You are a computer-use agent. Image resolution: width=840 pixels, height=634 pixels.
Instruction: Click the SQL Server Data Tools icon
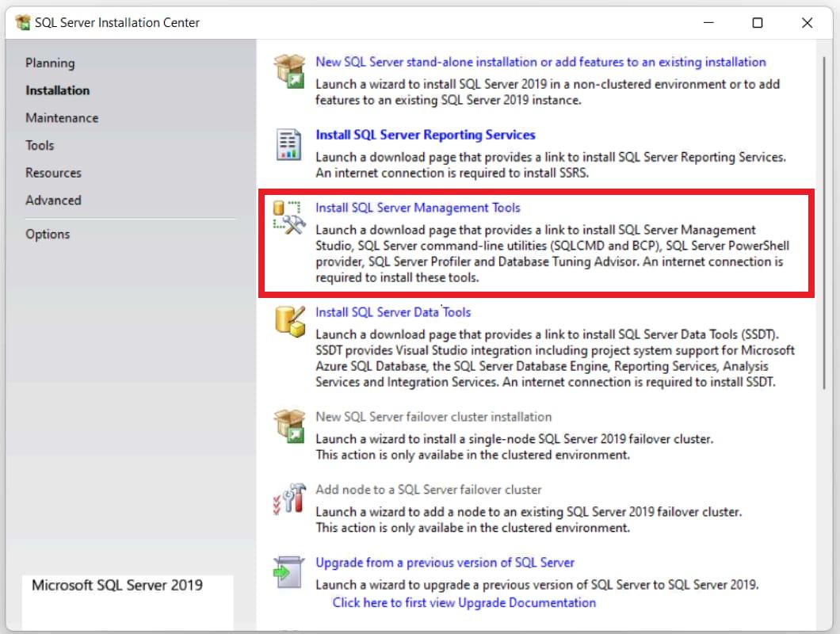click(288, 320)
